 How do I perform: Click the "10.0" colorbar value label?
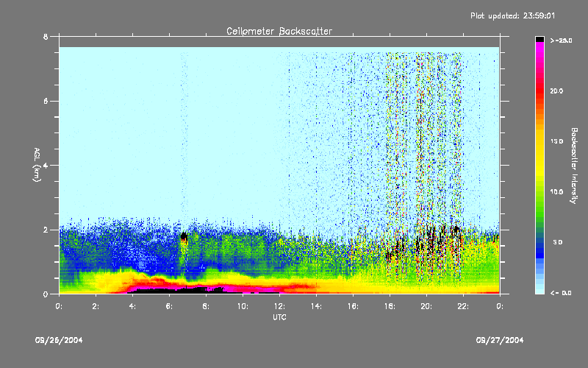coord(556,192)
